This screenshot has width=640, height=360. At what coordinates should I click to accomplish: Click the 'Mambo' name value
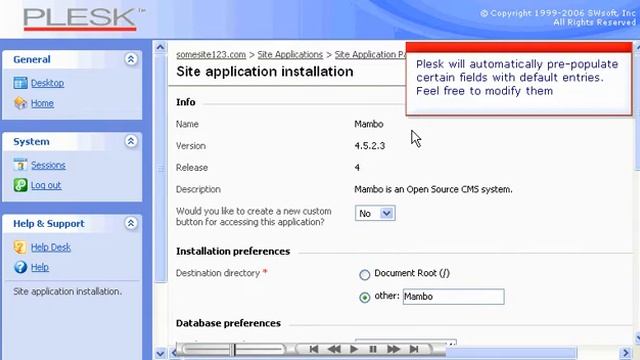click(x=369, y=124)
